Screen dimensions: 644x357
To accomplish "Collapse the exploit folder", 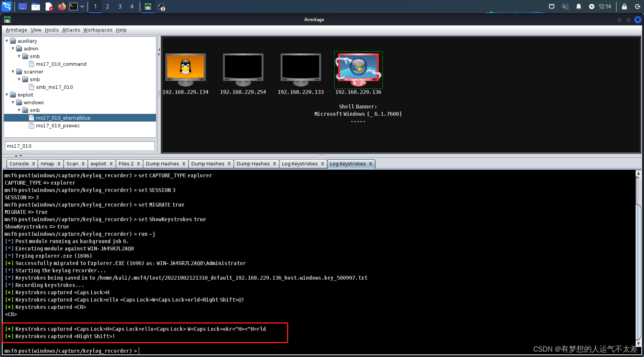I will [7, 95].
